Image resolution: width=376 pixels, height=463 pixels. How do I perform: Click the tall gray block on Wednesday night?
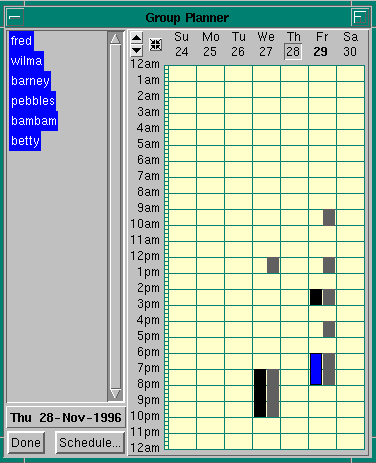pos(273,393)
